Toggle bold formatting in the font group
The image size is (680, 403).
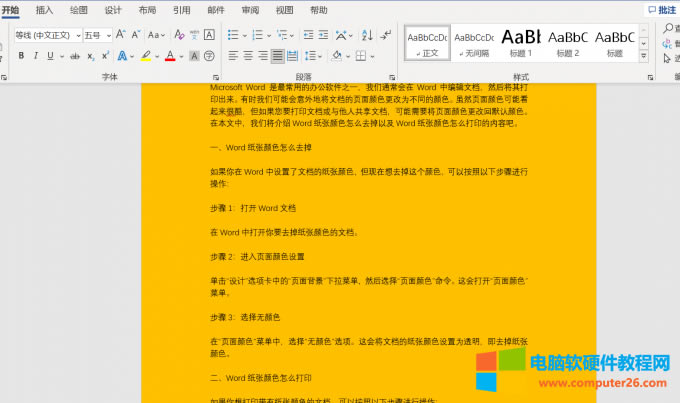tap(21, 56)
